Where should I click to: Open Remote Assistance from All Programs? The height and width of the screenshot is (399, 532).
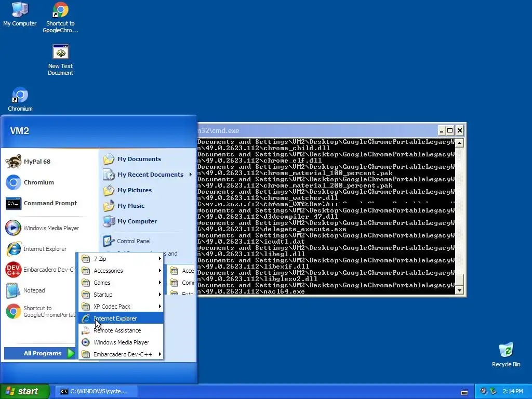pos(121,330)
